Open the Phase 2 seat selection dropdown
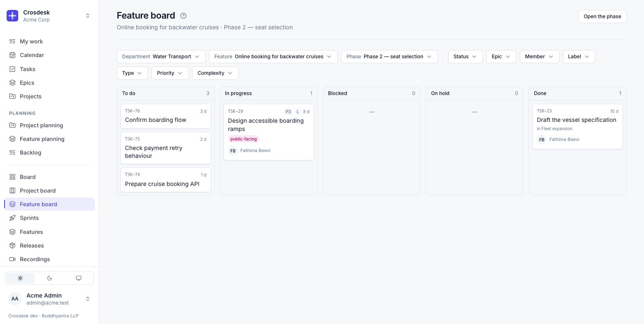 coord(389,57)
